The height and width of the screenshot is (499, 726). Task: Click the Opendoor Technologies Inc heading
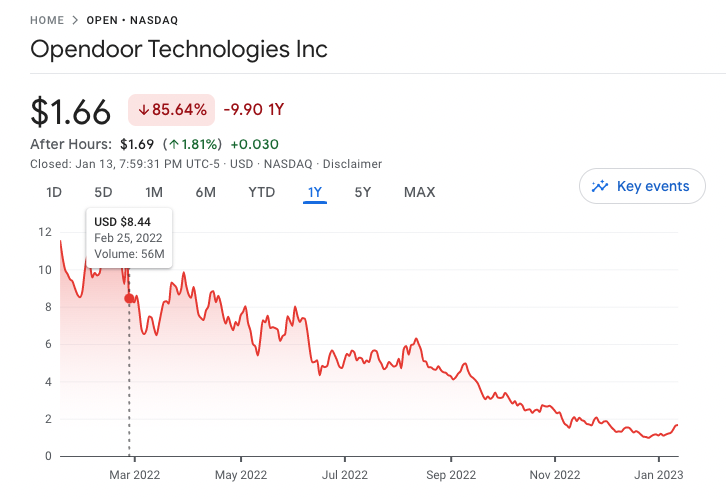[x=179, y=49]
